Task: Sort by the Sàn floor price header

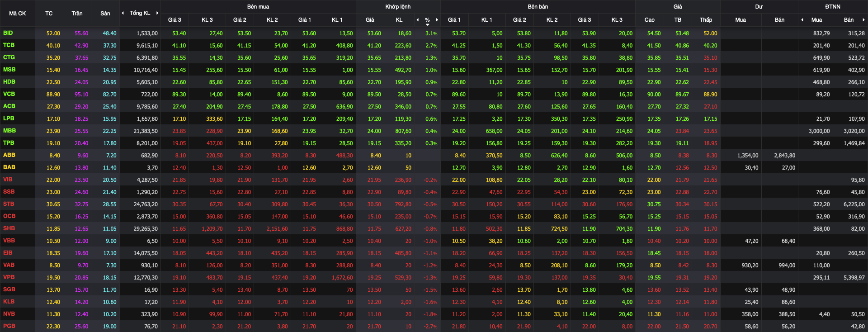Action: click(105, 14)
